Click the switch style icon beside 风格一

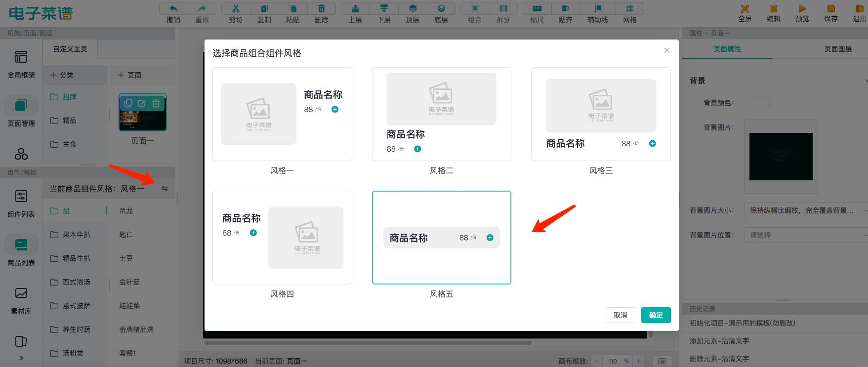[165, 189]
